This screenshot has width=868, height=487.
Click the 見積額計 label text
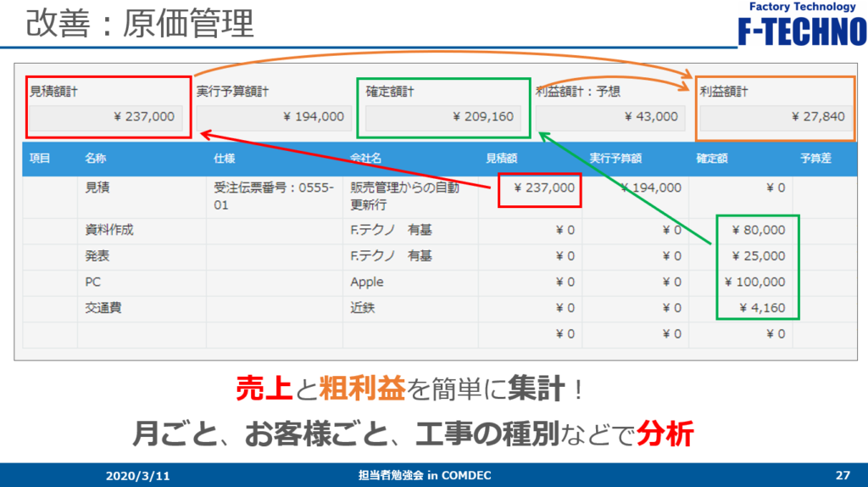[53, 92]
